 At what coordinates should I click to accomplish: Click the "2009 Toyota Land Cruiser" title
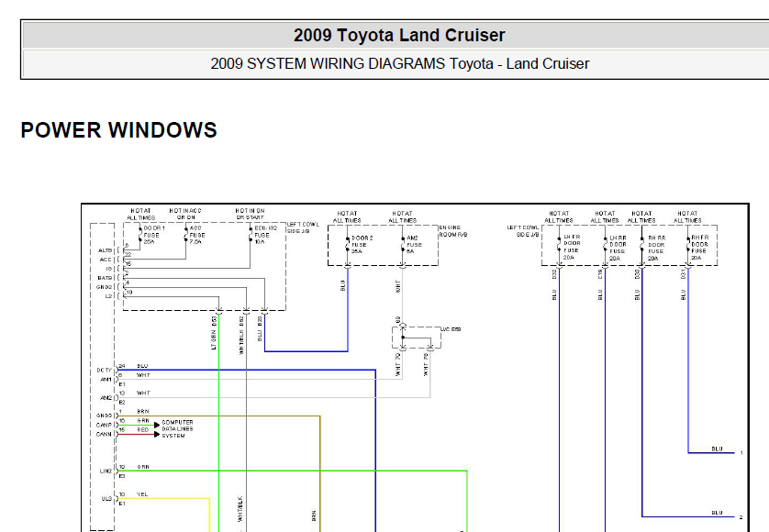(399, 35)
